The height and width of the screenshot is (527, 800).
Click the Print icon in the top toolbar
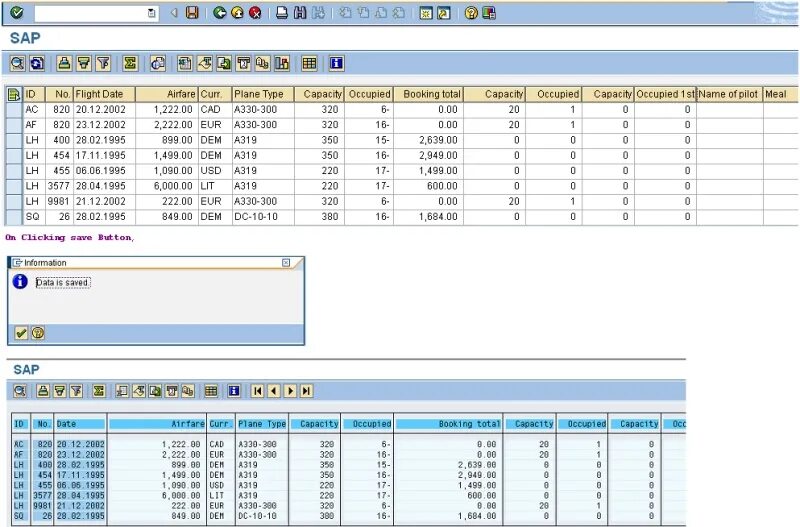coord(282,13)
